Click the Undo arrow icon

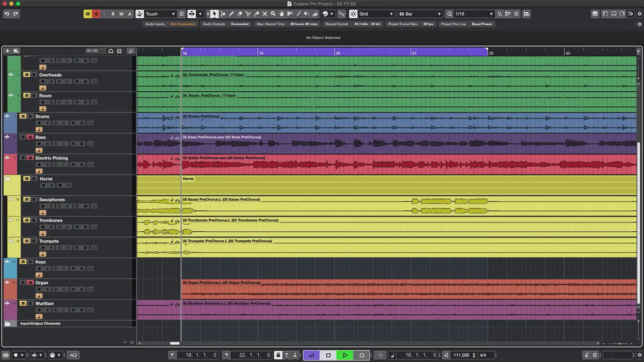coord(7,14)
